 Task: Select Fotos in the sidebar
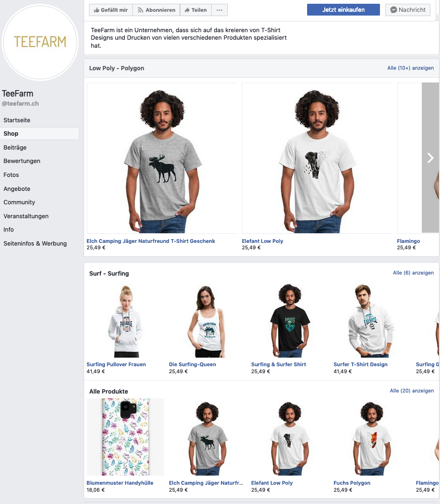click(11, 175)
